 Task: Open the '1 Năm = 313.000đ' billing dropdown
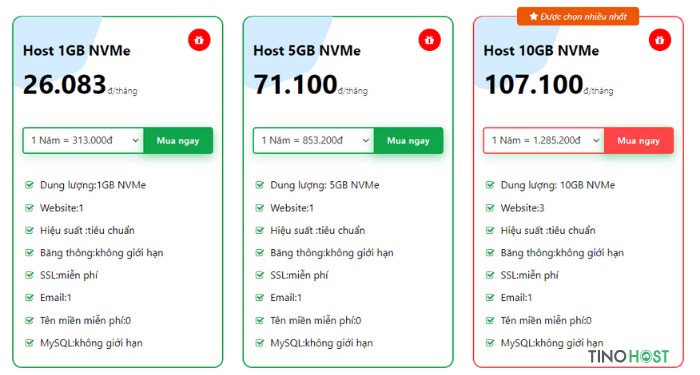point(83,141)
